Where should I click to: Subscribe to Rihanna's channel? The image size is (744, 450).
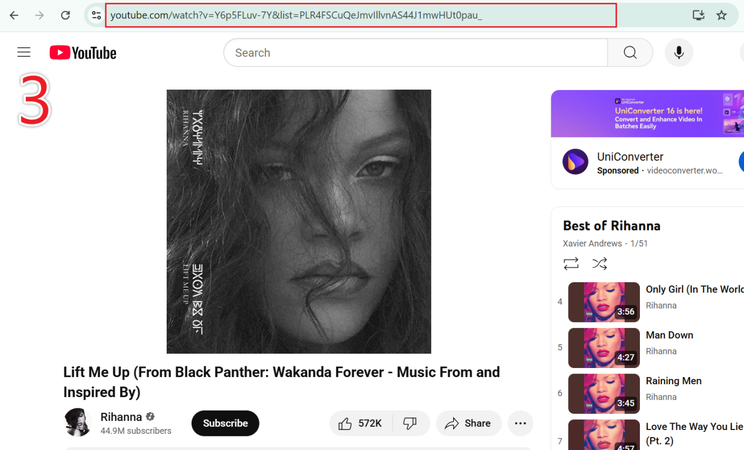tap(225, 423)
